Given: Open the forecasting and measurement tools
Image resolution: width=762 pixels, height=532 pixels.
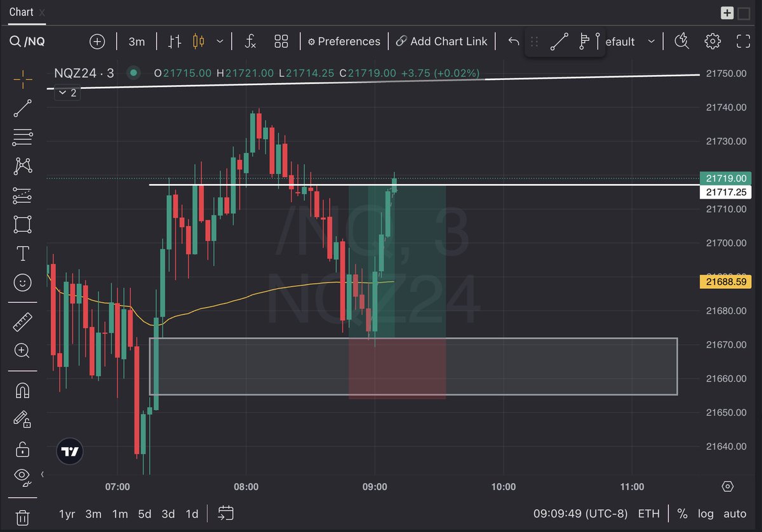Looking at the screenshot, I should click(x=23, y=196).
